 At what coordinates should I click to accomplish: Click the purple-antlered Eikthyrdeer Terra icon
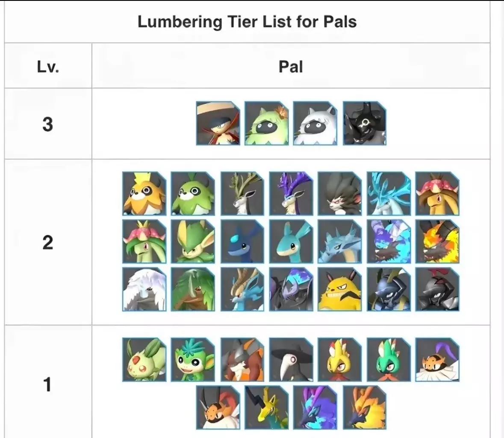click(291, 193)
